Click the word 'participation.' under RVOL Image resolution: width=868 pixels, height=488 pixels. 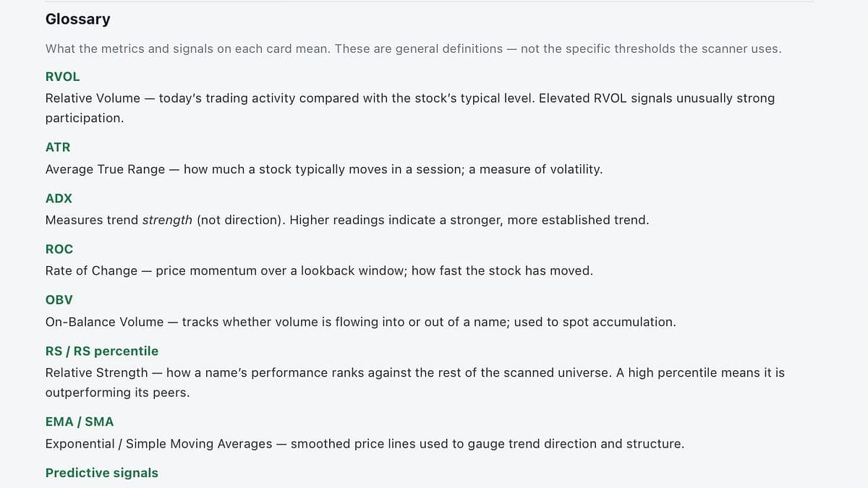[x=85, y=118]
